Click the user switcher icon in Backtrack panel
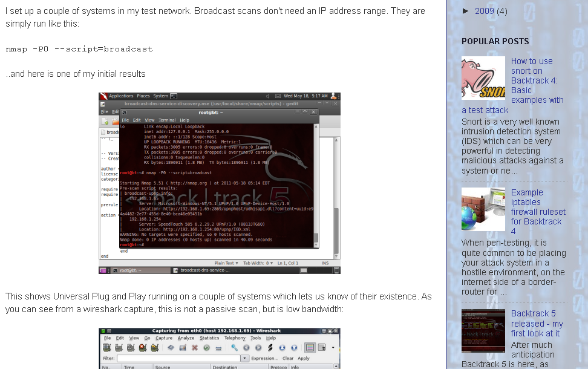588x369 pixels. [x=333, y=96]
